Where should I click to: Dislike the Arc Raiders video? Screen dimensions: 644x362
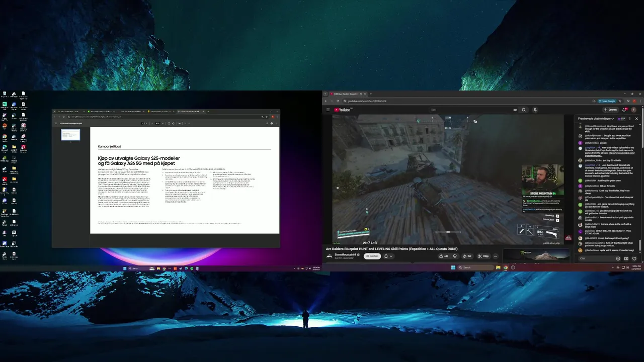pyautogui.click(x=455, y=256)
